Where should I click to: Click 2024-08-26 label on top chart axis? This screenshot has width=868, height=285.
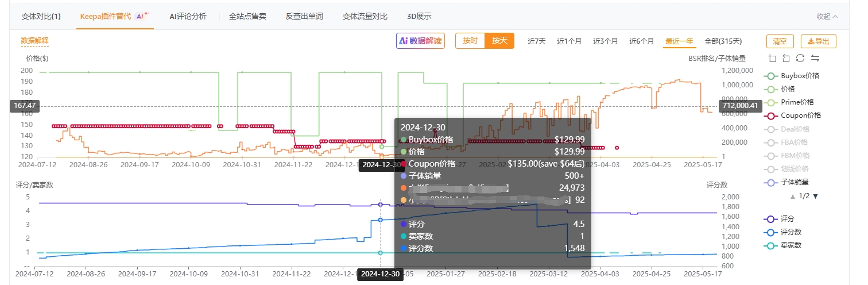click(x=88, y=164)
